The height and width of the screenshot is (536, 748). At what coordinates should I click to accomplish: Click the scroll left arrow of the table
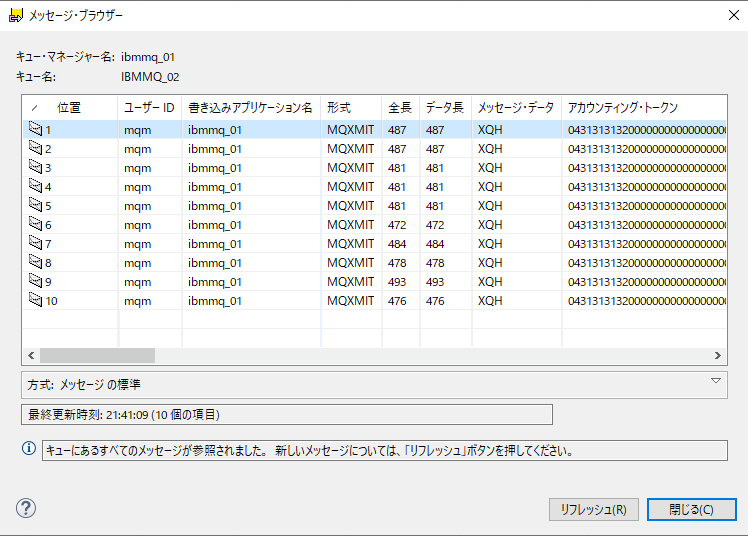[31, 355]
